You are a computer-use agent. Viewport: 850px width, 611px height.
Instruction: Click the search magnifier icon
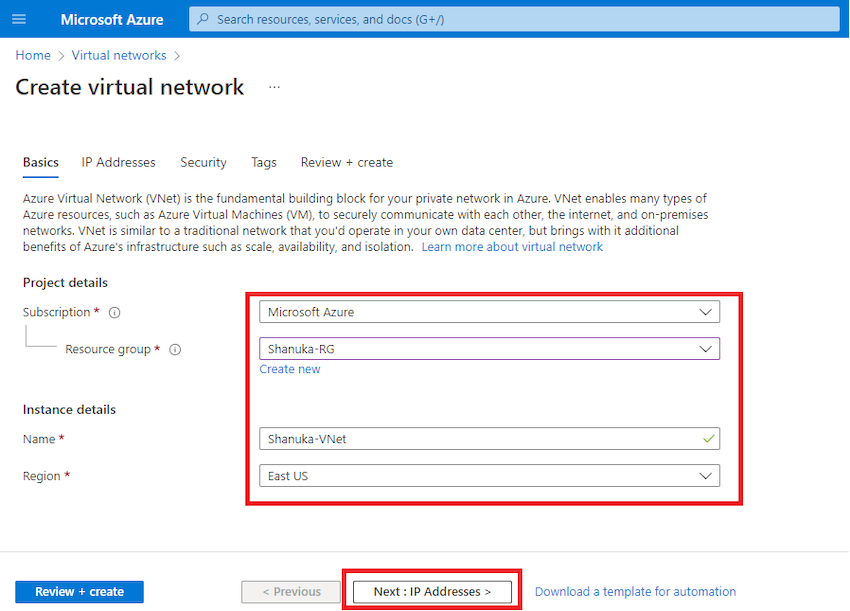pyautogui.click(x=203, y=19)
